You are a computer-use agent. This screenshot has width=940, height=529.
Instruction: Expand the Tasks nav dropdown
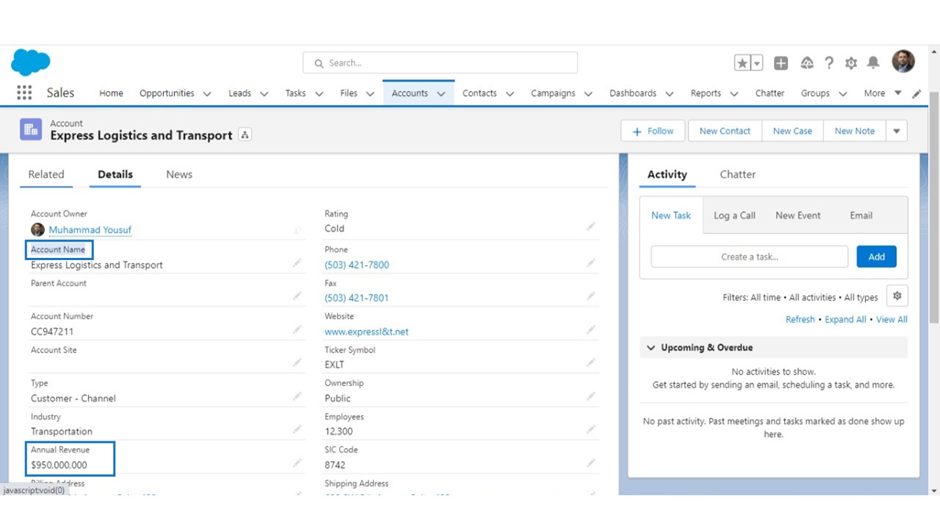[x=319, y=94]
